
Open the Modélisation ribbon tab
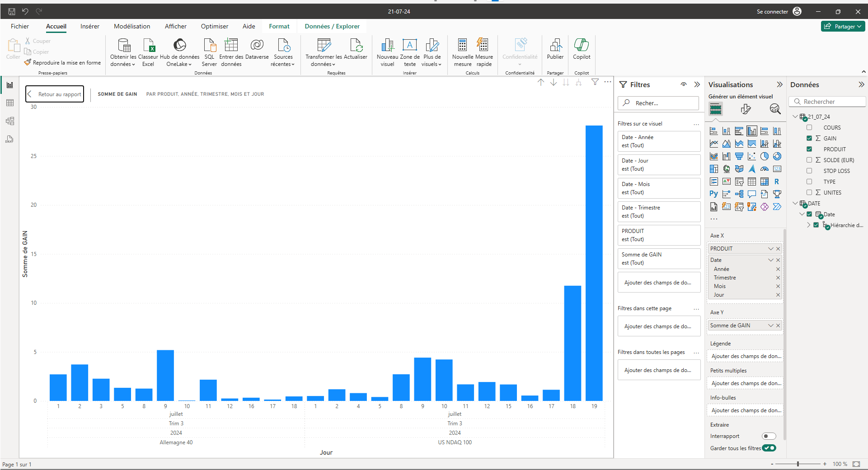[x=132, y=26]
